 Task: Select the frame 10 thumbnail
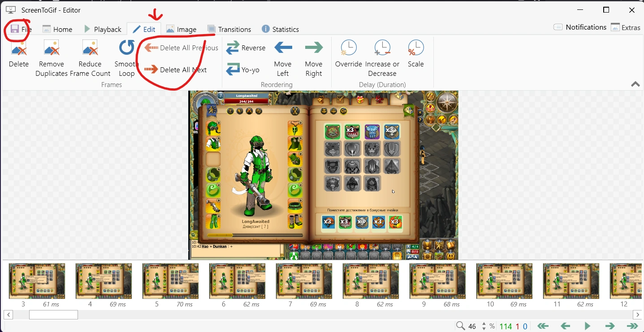pyautogui.click(x=505, y=281)
